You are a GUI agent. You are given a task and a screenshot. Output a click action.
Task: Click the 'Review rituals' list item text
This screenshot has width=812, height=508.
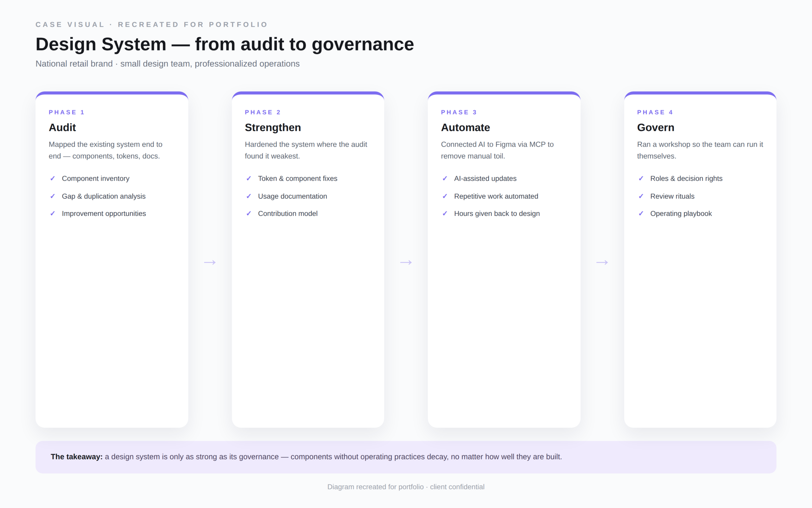coord(672,196)
